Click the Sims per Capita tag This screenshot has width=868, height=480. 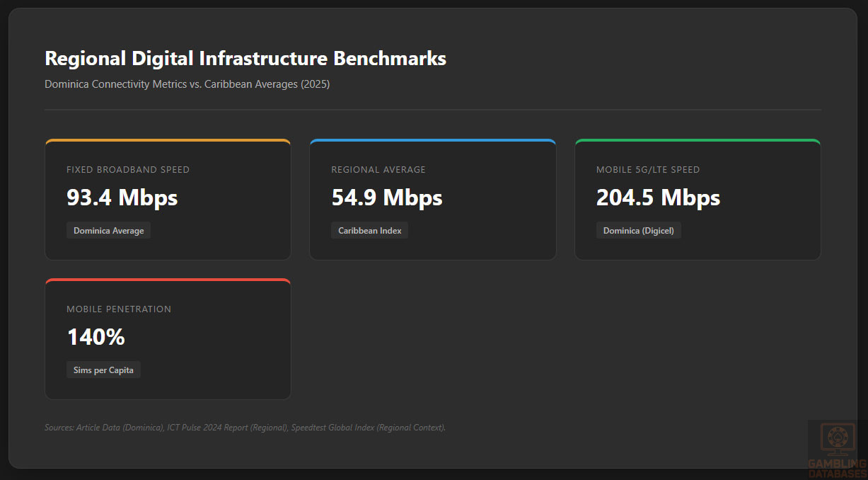pyautogui.click(x=103, y=370)
